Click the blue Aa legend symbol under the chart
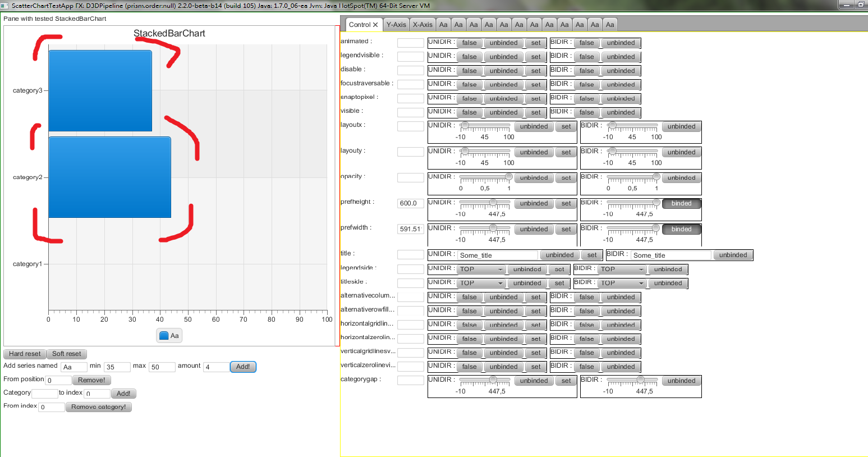 tap(164, 336)
